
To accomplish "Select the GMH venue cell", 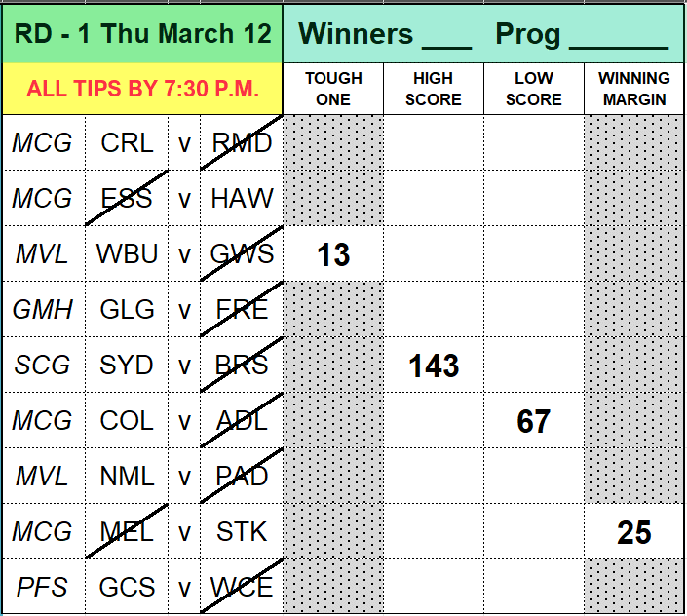I will [44, 309].
